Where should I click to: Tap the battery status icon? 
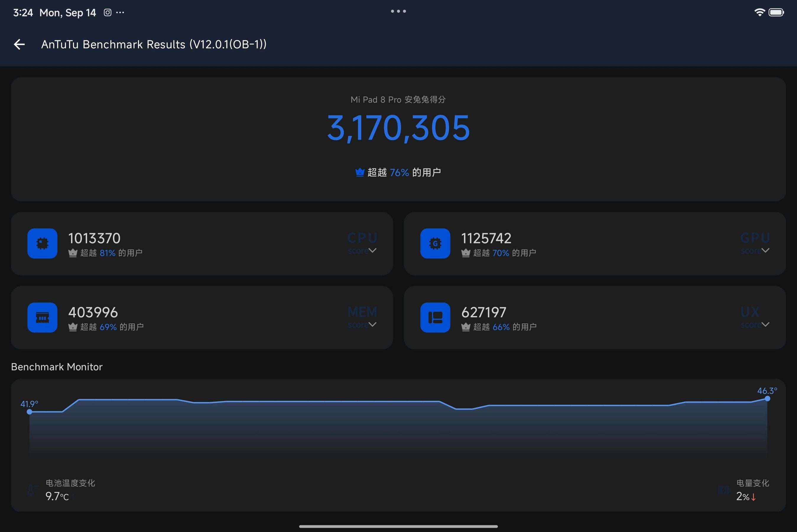(776, 12)
